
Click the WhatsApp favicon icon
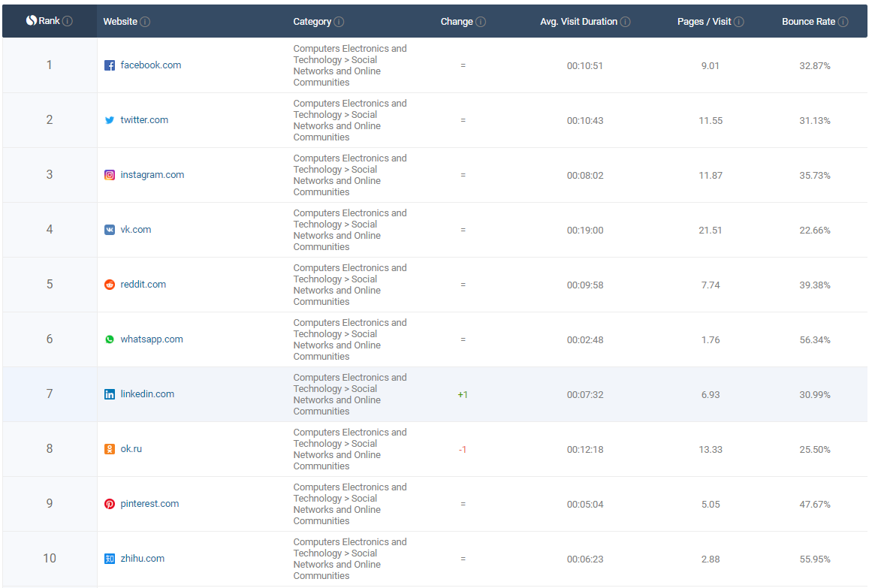[x=110, y=339]
